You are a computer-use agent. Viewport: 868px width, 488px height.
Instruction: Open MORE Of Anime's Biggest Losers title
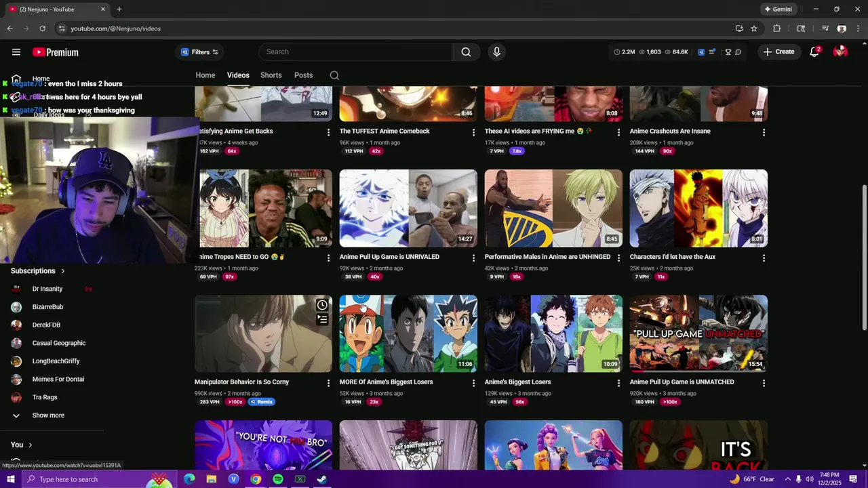pos(386,382)
